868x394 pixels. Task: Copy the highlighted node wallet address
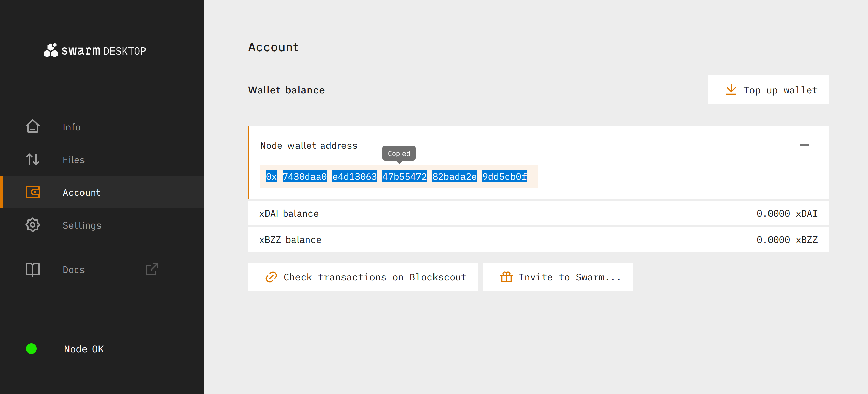396,176
